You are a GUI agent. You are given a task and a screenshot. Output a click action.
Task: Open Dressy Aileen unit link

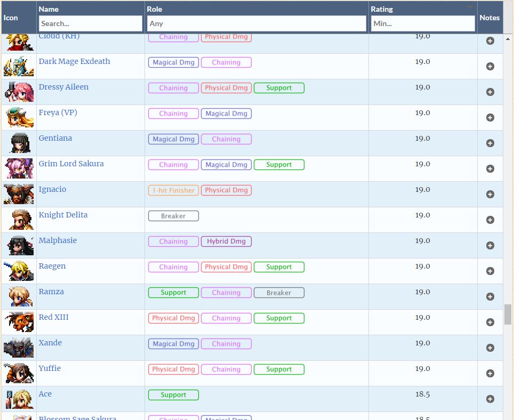63,87
